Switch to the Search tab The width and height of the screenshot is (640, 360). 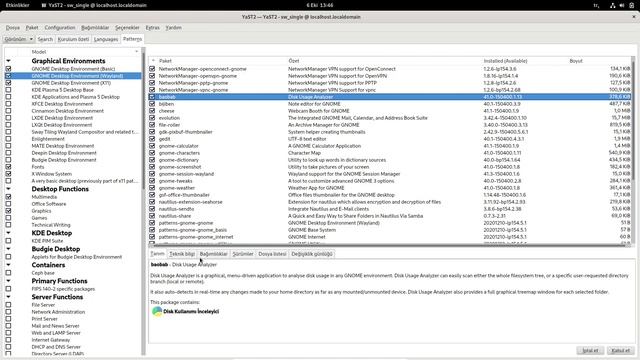click(45, 39)
